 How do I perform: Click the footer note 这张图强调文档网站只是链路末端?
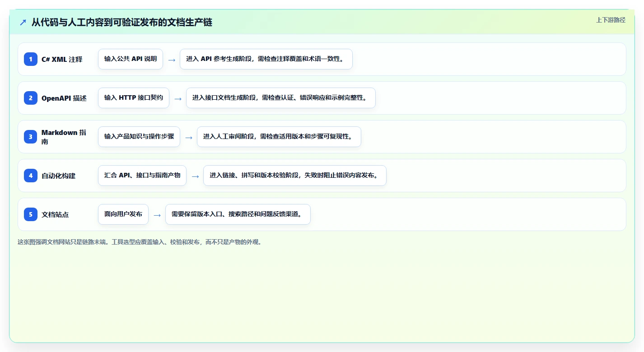(140, 242)
